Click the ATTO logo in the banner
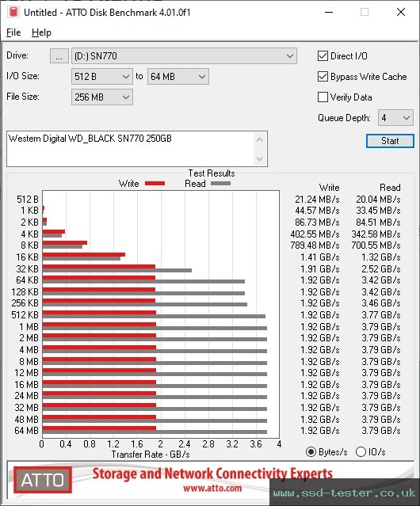The image size is (420, 506). pyautogui.click(x=43, y=480)
